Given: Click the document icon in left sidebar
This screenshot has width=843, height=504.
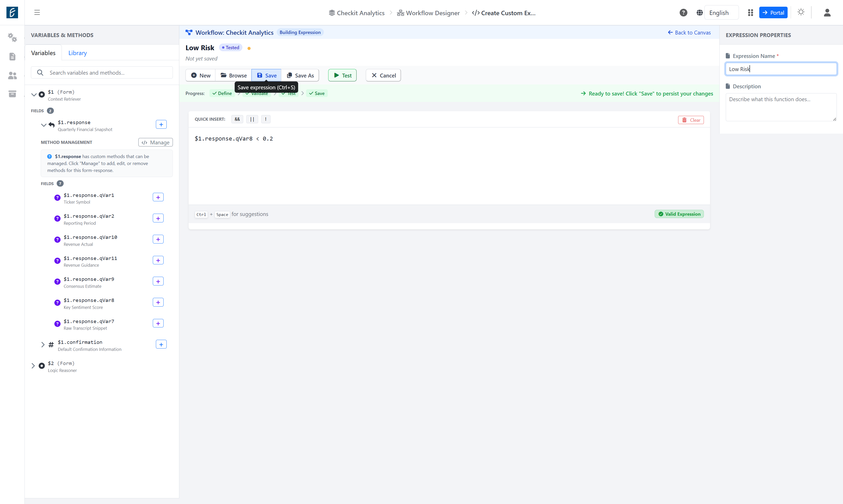Looking at the screenshot, I should tap(12, 56).
